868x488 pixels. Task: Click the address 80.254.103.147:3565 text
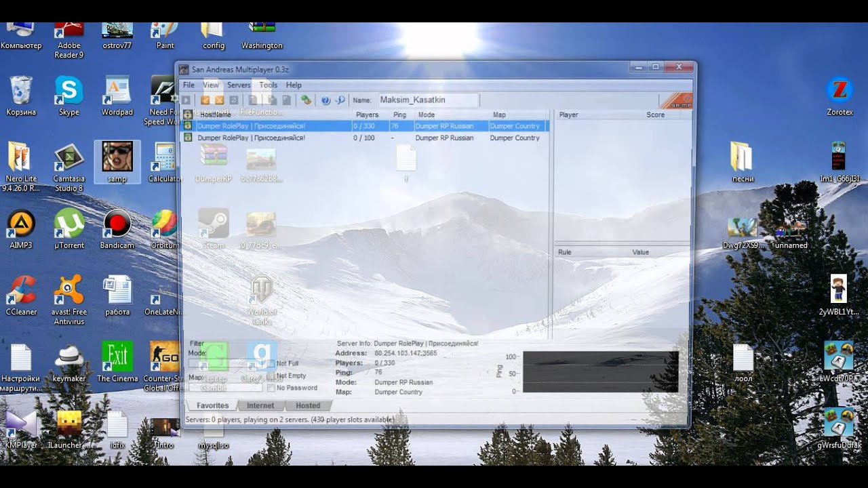[406, 354]
